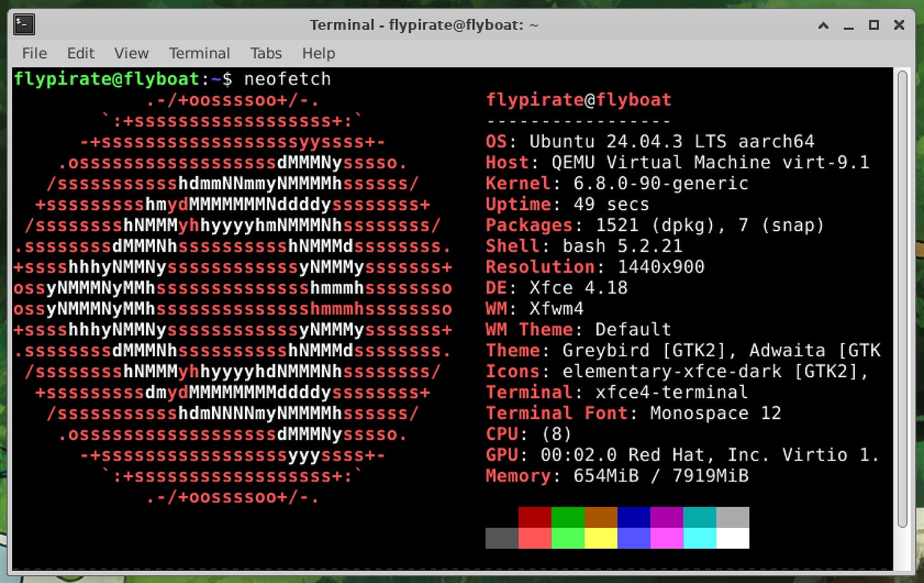The width and height of the screenshot is (924, 583).
Task: Click the 'Uptime: 49 secs' line
Action: click(568, 204)
